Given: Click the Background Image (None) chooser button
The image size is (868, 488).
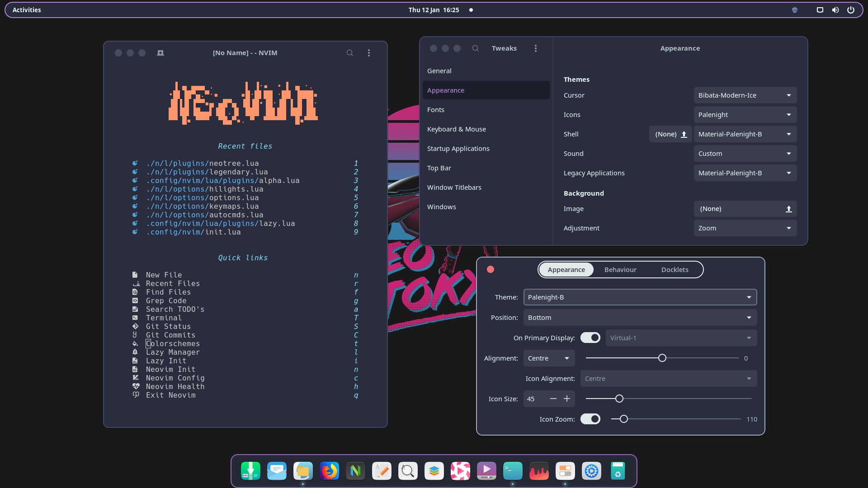Looking at the screenshot, I should (x=745, y=209).
